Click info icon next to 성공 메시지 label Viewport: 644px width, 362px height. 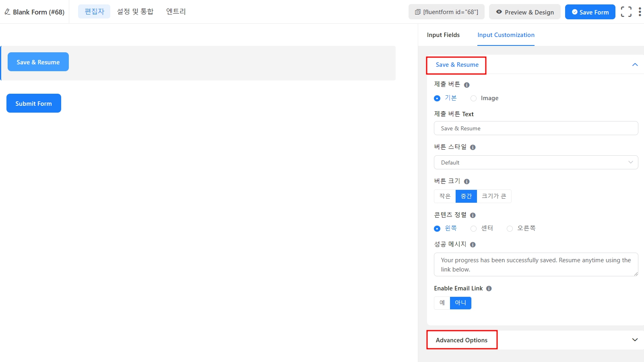[473, 245]
